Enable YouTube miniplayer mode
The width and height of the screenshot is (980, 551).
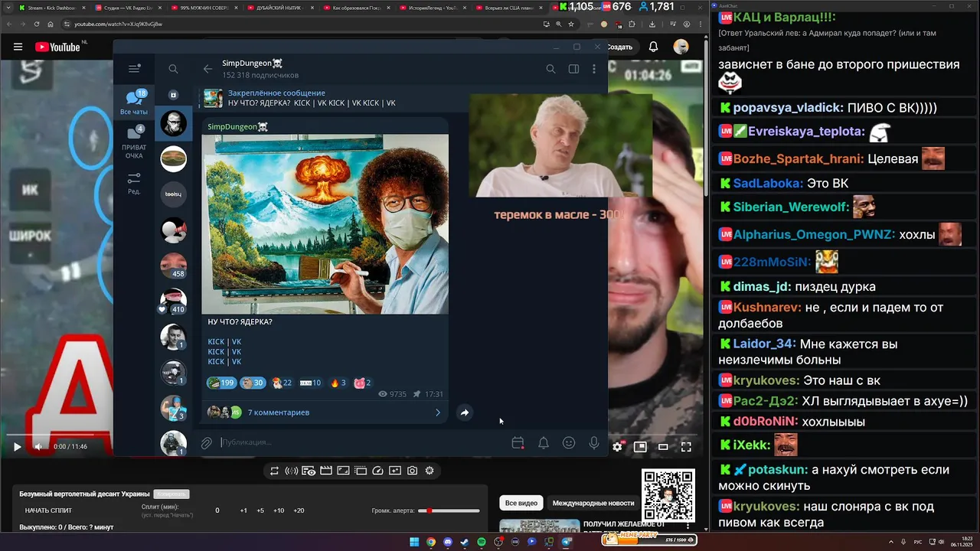tap(640, 446)
